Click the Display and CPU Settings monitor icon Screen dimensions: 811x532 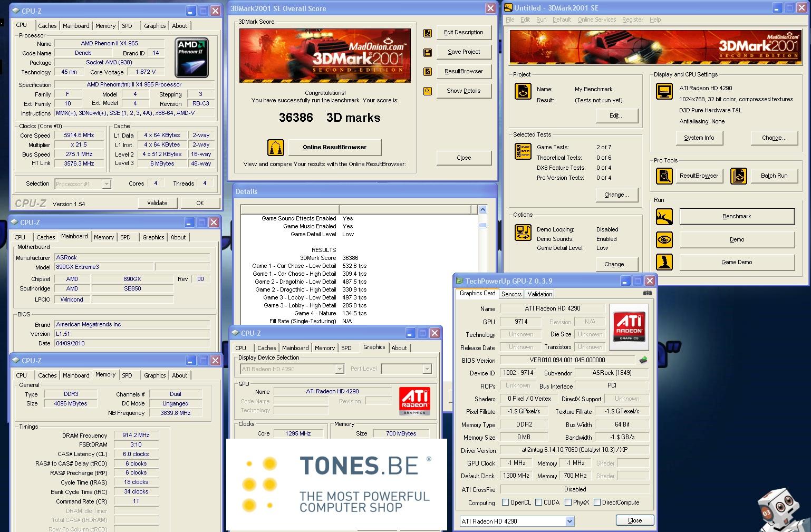click(x=664, y=91)
